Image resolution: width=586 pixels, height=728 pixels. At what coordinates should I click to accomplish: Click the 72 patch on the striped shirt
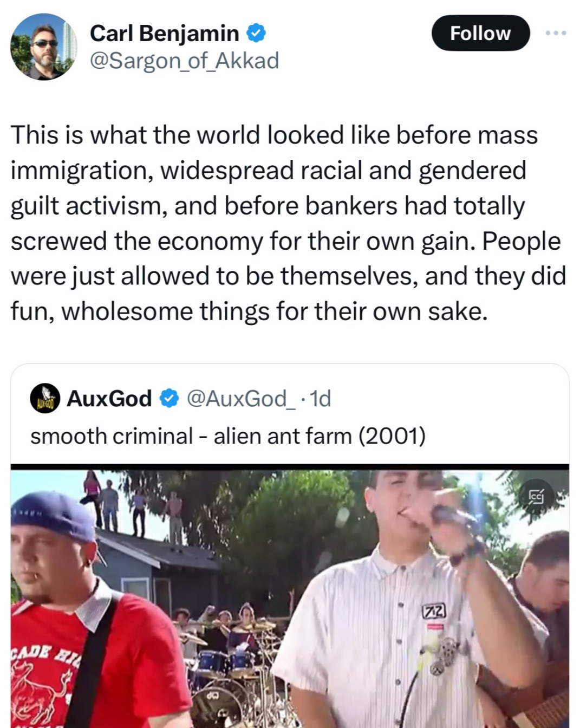434,612
